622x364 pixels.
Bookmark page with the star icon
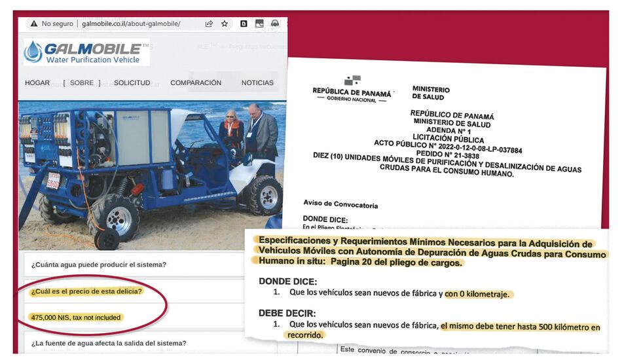pyautogui.click(x=225, y=24)
